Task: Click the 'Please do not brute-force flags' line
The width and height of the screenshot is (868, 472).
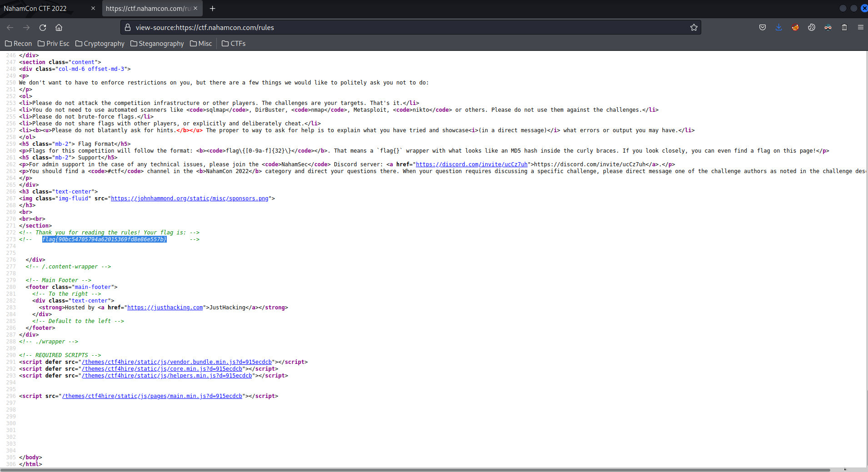Action: [x=86, y=117]
